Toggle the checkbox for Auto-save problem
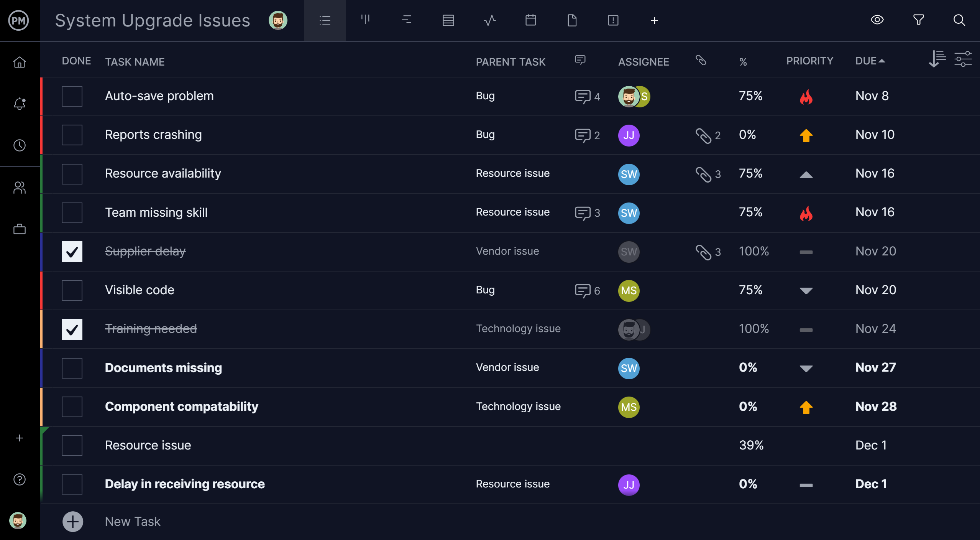 (72, 96)
